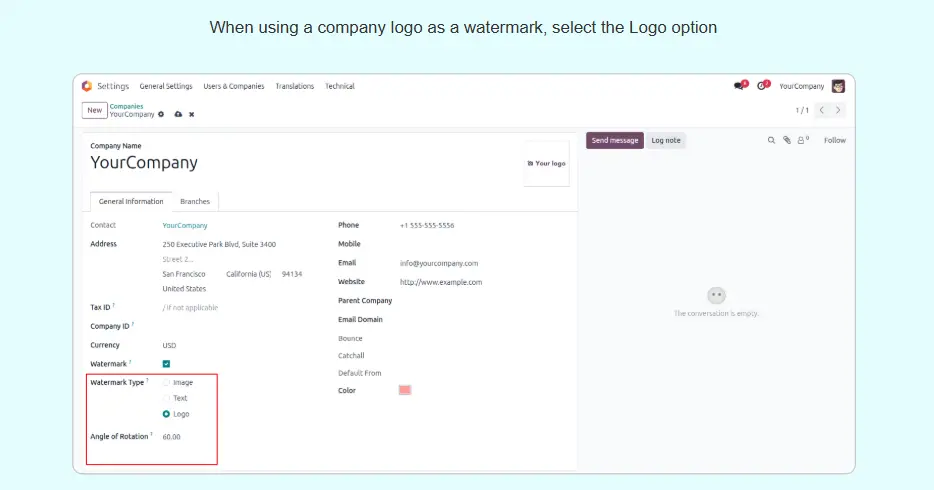Click the cloud save record icon
Viewport: 934px width, 490px height.
click(x=178, y=114)
